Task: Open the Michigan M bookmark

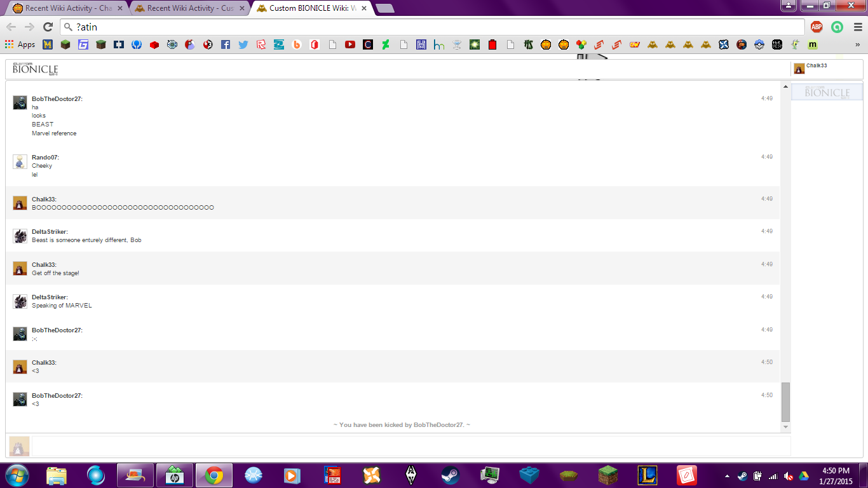Action: pyautogui.click(x=48, y=44)
